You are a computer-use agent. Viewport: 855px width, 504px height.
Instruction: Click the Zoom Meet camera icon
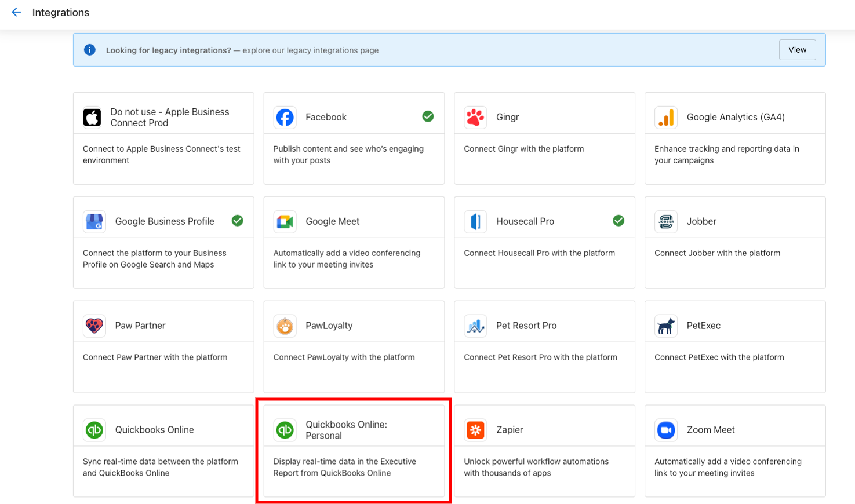666,430
